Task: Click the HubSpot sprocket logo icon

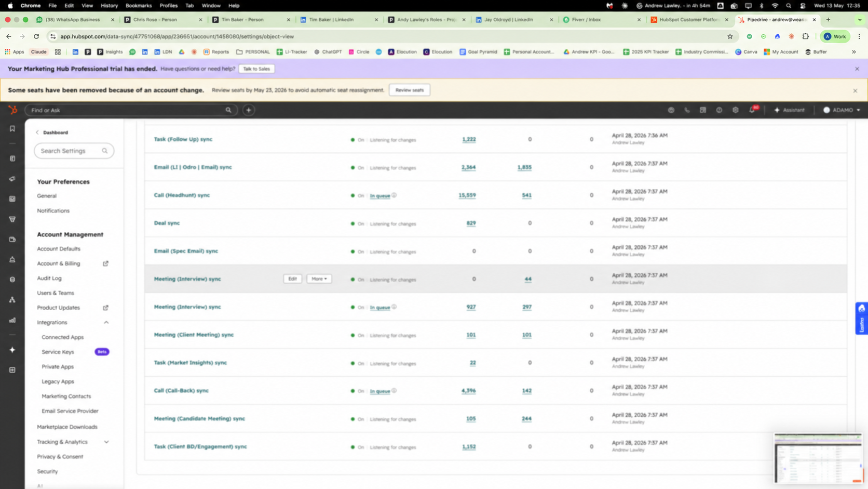Action: tap(12, 110)
